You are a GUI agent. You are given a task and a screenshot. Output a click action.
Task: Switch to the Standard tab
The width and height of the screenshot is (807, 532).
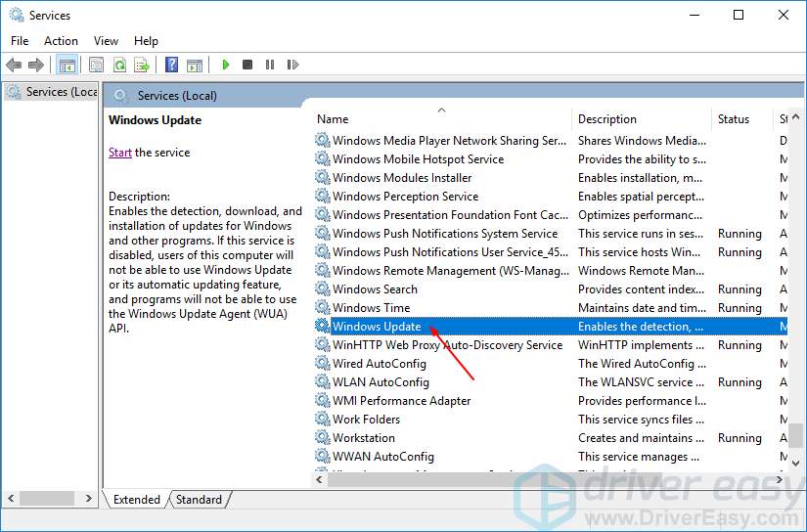click(199, 500)
